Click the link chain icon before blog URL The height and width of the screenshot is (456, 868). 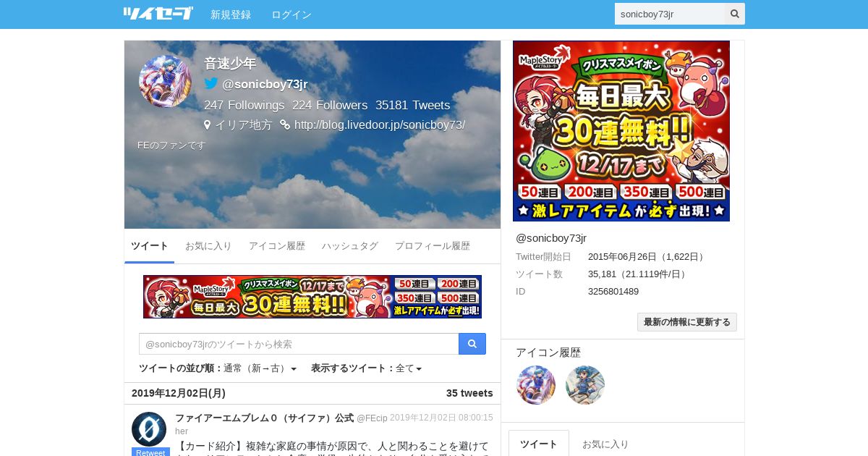(285, 124)
